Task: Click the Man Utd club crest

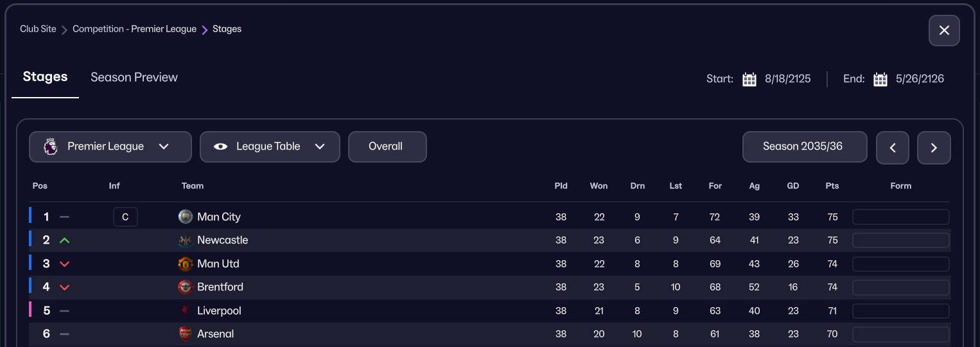Action: pyautogui.click(x=186, y=263)
